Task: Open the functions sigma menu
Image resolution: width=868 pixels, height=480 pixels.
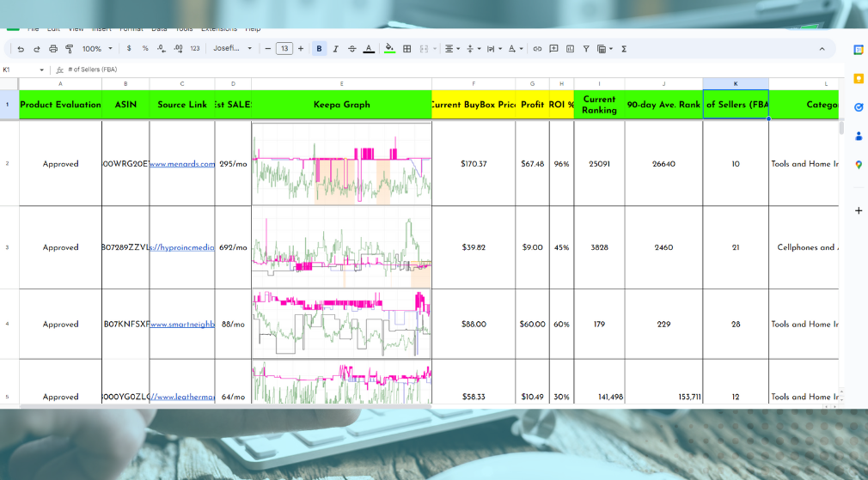Action: (624, 49)
